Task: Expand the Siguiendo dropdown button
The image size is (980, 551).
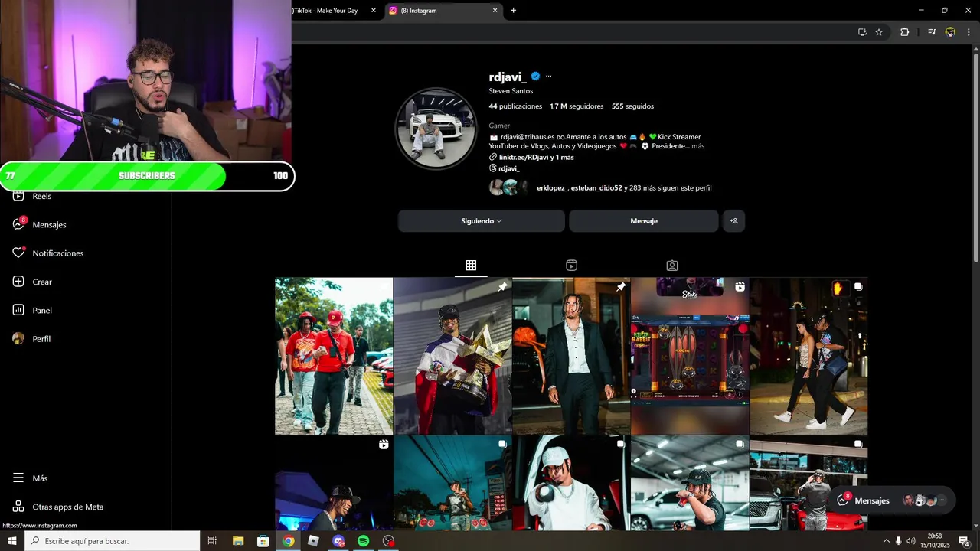Action: click(x=482, y=221)
